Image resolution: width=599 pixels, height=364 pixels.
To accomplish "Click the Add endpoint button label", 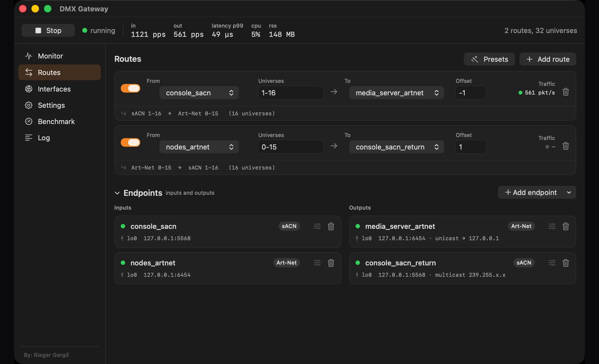I will 531,192.
